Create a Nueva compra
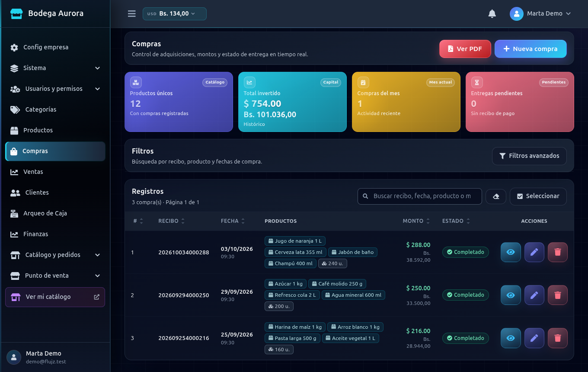This screenshot has height=372, width=588. (x=530, y=49)
